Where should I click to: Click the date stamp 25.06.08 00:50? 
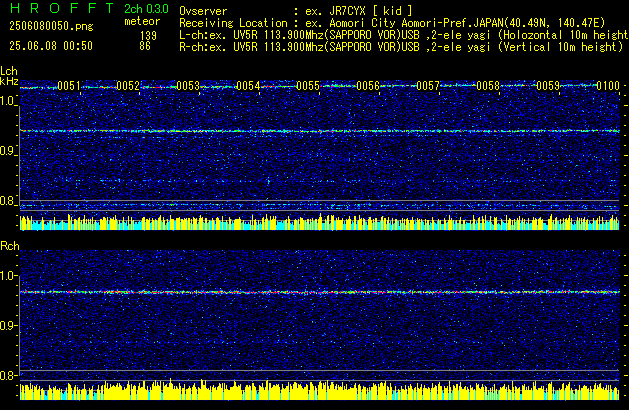[51, 46]
